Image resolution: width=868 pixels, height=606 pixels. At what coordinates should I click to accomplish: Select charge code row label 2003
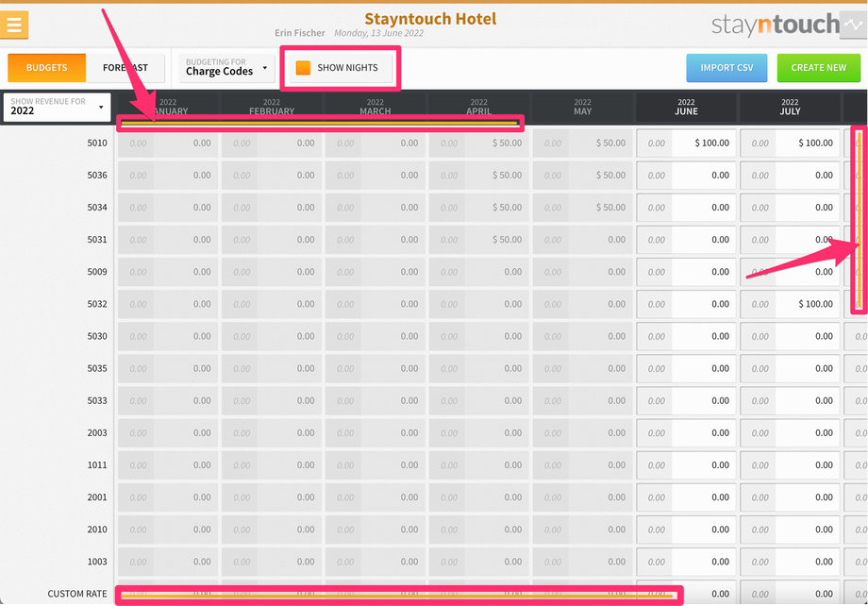coord(97,432)
